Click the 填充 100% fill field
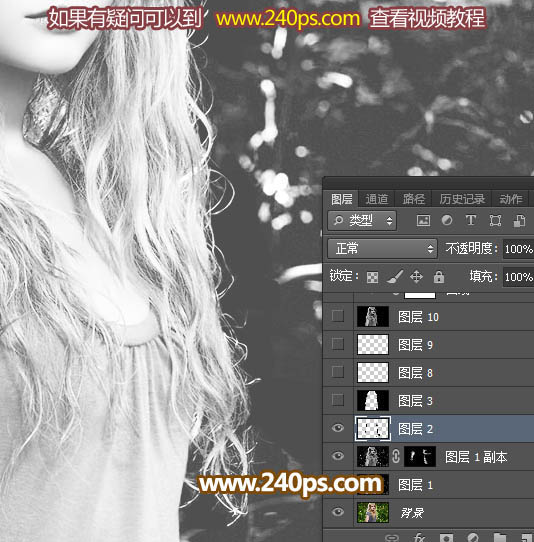The height and width of the screenshot is (542, 534). [x=518, y=277]
